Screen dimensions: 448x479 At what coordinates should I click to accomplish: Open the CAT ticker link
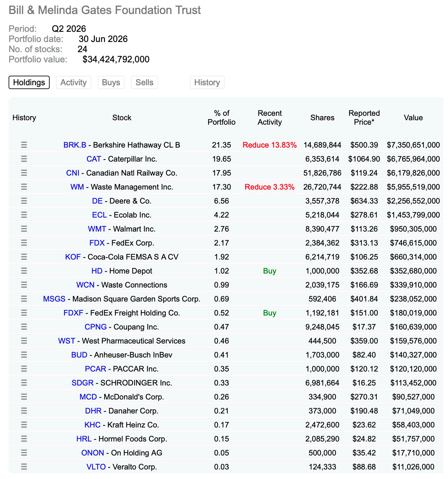(x=94, y=159)
